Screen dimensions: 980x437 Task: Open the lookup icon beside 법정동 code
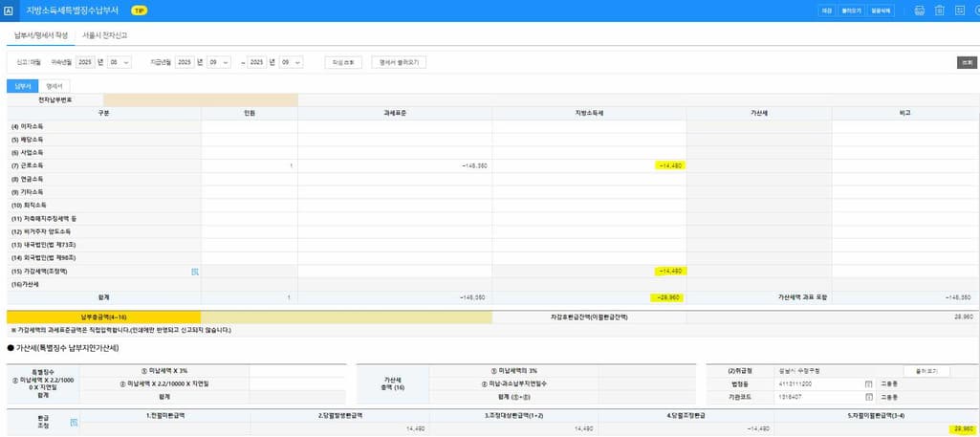(x=868, y=382)
